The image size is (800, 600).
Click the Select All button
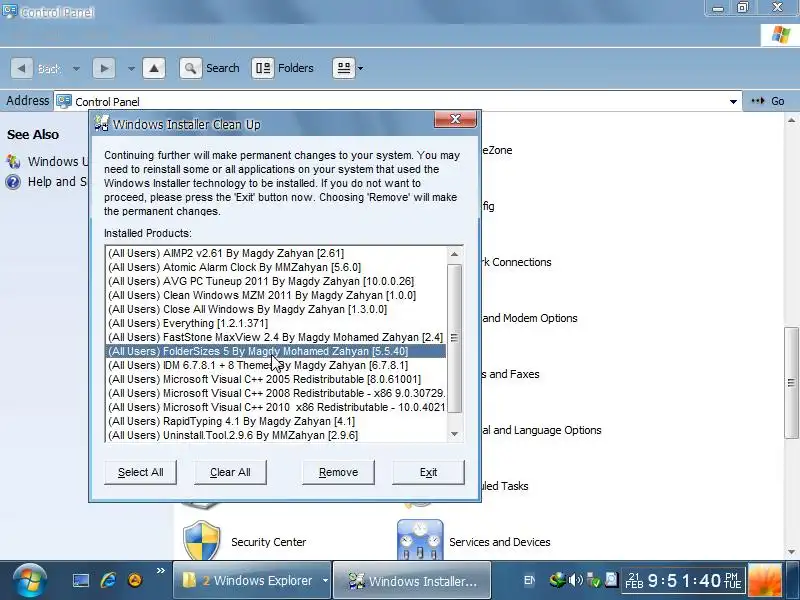pos(140,472)
